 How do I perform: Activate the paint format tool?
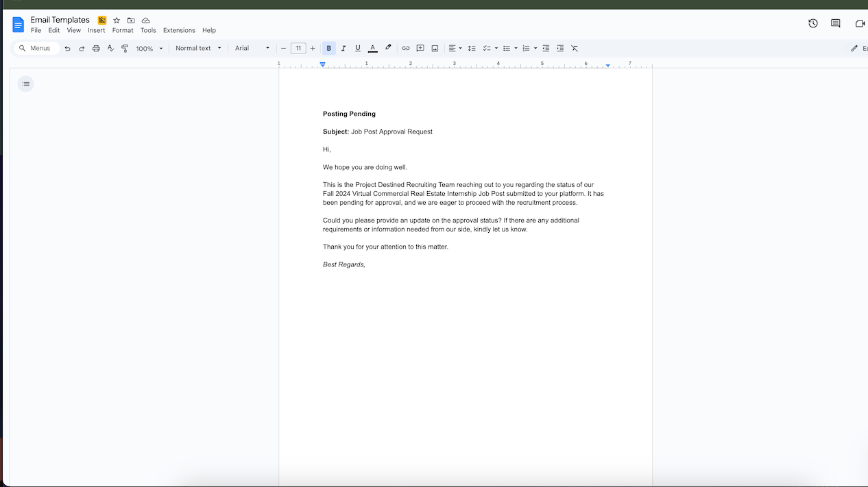(x=125, y=49)
